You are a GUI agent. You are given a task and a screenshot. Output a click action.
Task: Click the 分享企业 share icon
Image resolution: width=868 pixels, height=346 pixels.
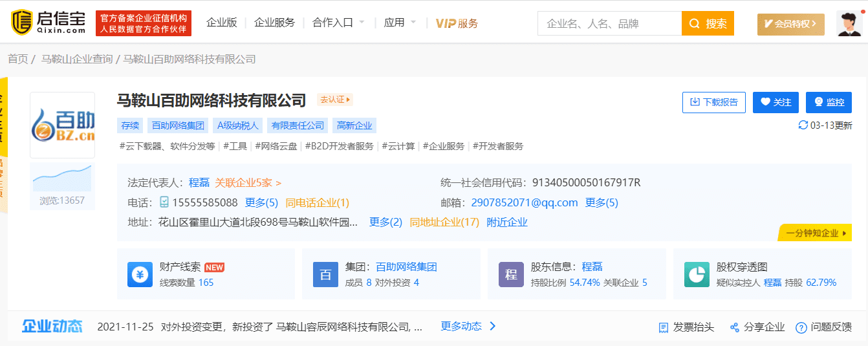pyautogui.click(x=734, y=327)
